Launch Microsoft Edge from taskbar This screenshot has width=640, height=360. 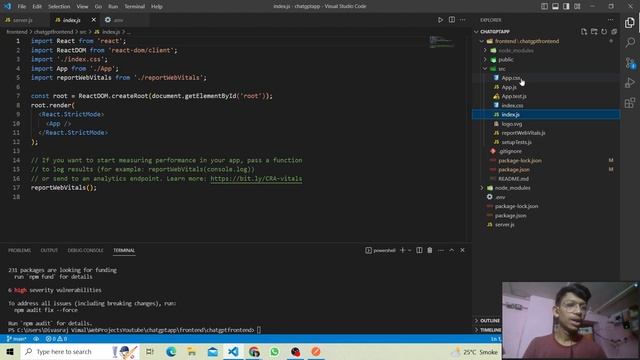coord(171,351)
